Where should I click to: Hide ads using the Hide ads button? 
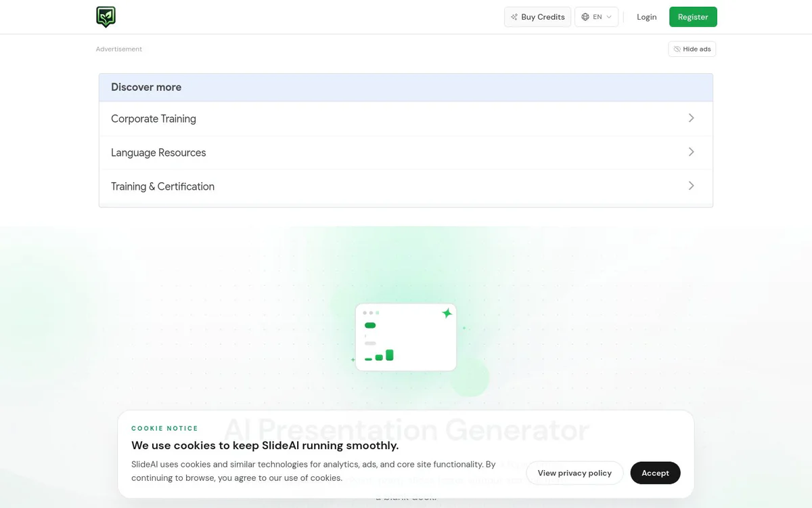(692, 49)
